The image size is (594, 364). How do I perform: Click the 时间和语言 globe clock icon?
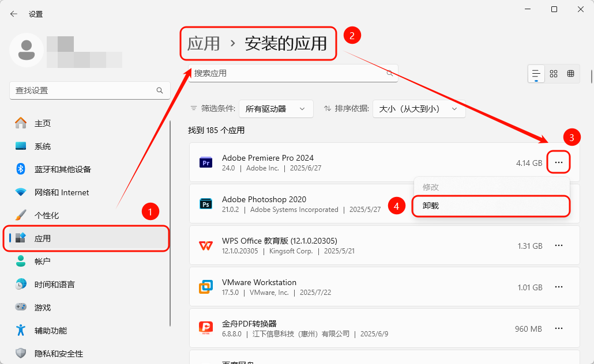[x=21, y=284]
